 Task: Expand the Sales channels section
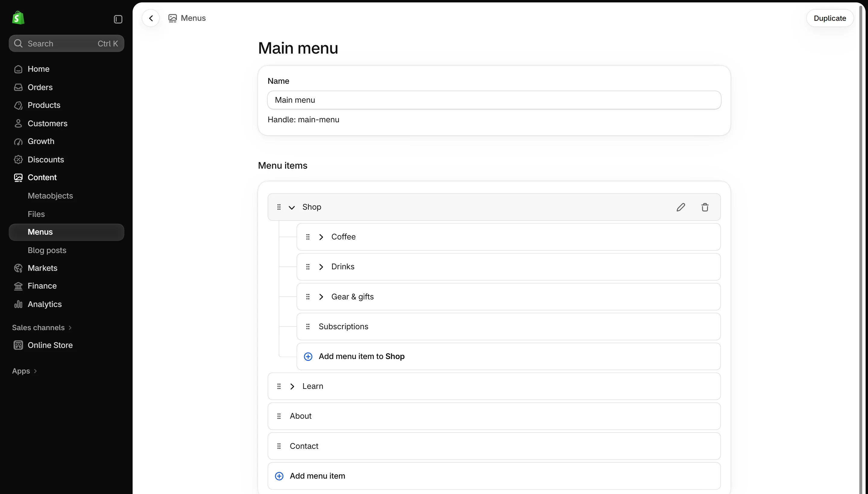tap(42, 327)
